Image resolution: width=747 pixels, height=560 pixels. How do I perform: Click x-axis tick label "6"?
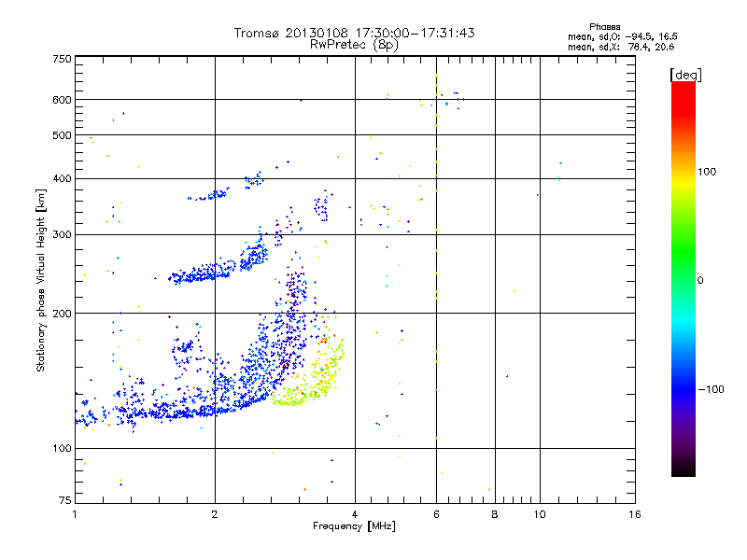tap(436, 514)
